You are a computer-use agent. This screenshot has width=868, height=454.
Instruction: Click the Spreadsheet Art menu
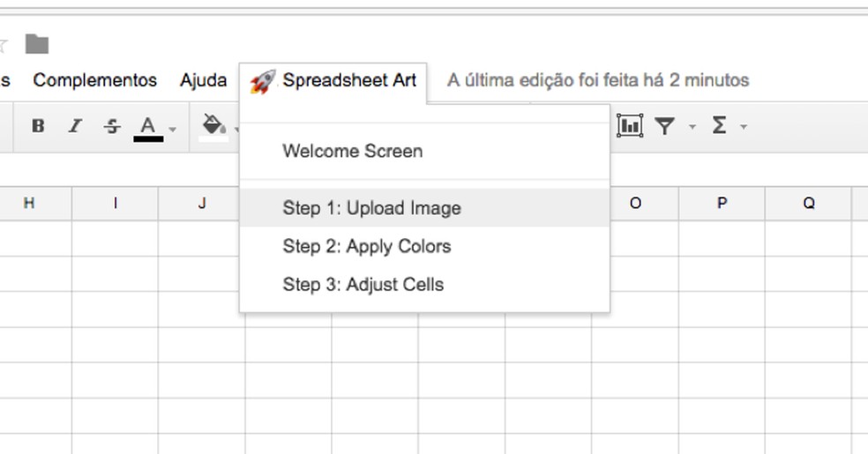[333, 81]
